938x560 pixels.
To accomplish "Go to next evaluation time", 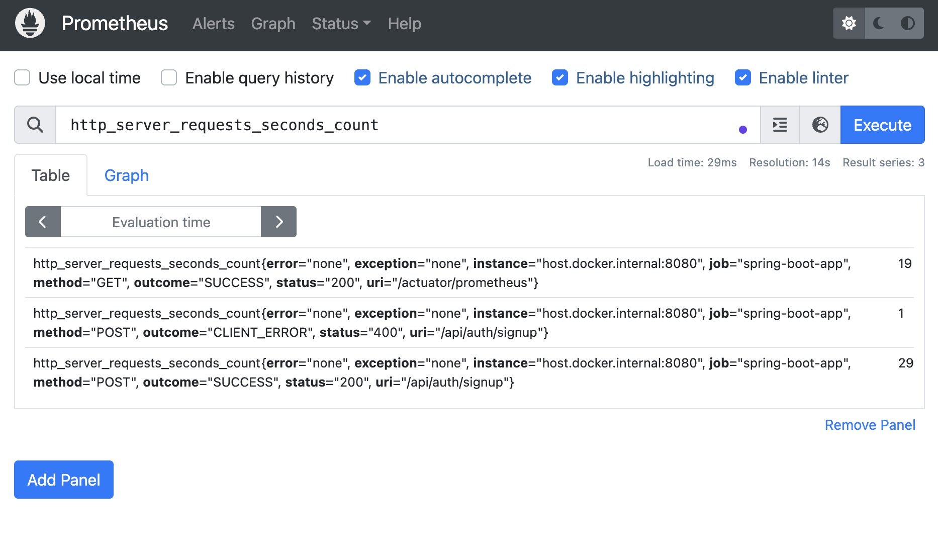I will pos(279,222).
